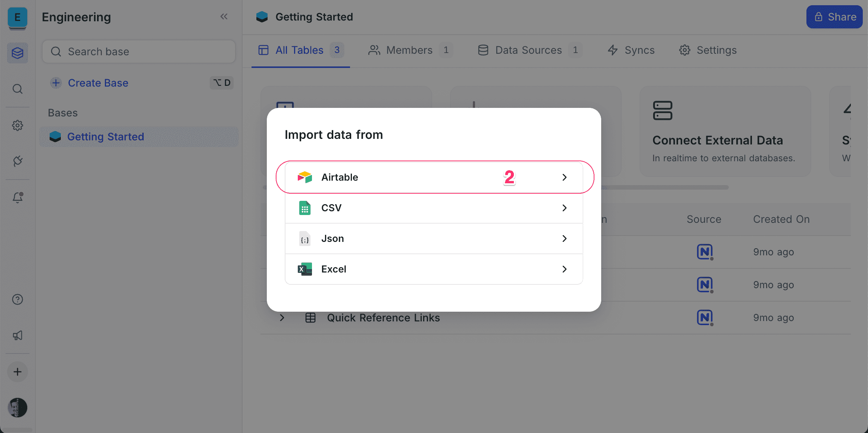Open the settings gear in the left sidebar
Image resolution: width=868 pixels, height=433 pixels.
(x=18, y=125)
